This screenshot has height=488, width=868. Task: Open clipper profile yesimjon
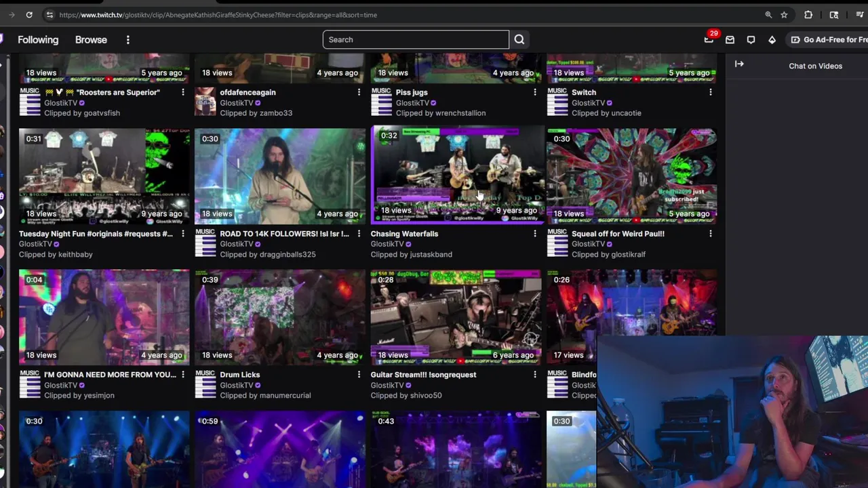tap(97, 396)
